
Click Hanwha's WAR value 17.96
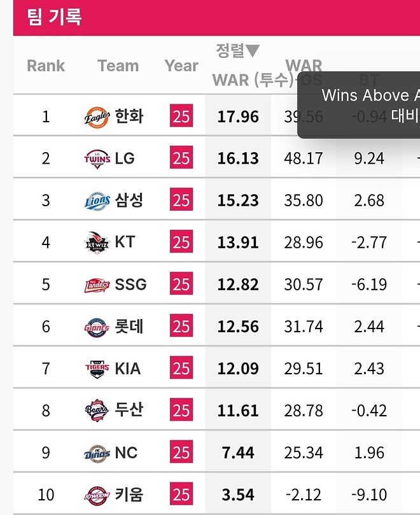coord(238,116)
